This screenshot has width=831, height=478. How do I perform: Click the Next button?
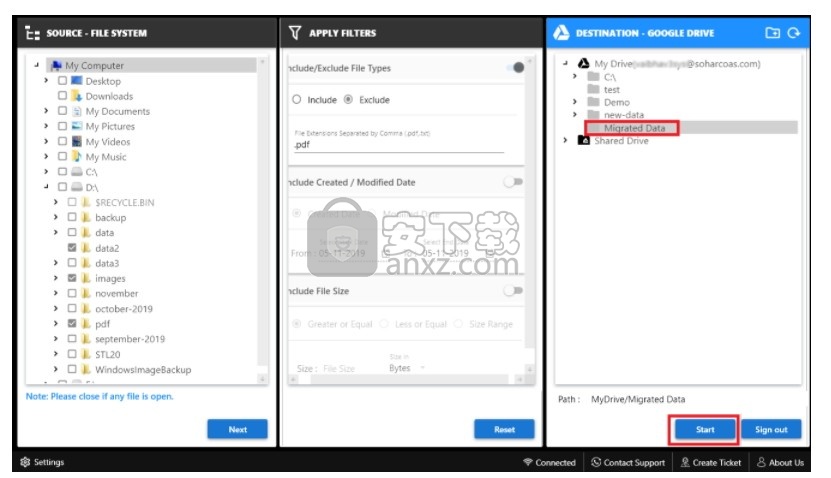[237, 429]
